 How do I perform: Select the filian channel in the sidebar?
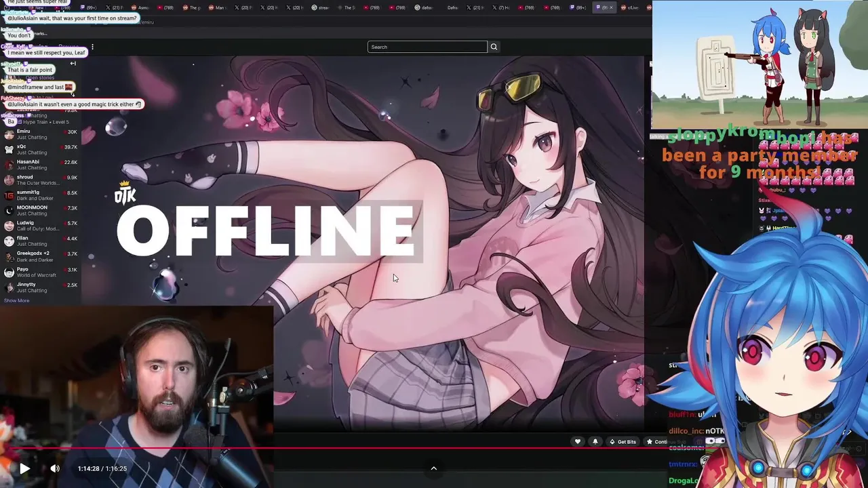tap(41, 241)
